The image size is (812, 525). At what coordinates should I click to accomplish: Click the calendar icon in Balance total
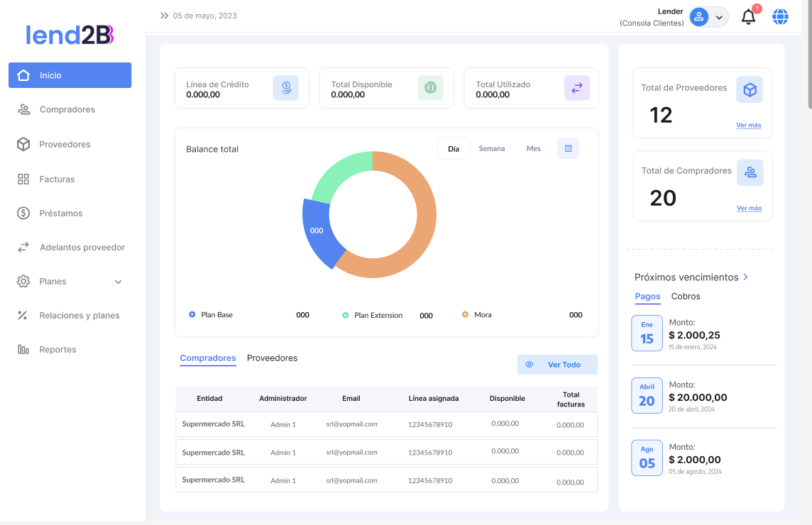point(569,148)
